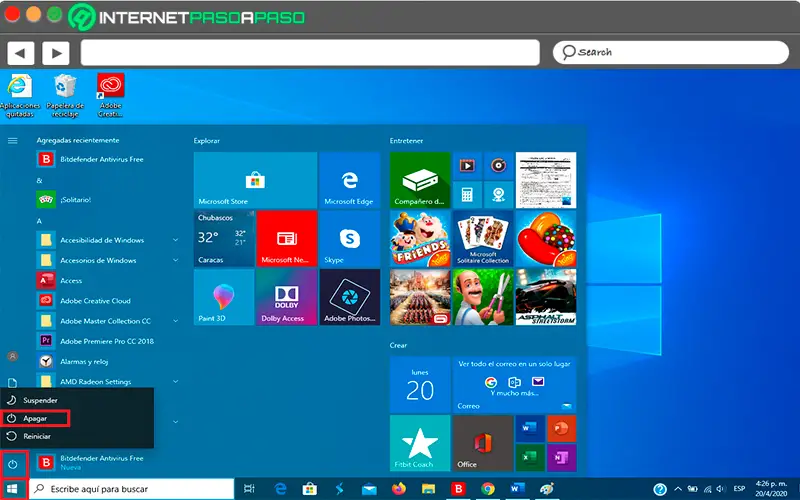Open Word from the taskbar
800x500 pixels.
click(517, 489)
